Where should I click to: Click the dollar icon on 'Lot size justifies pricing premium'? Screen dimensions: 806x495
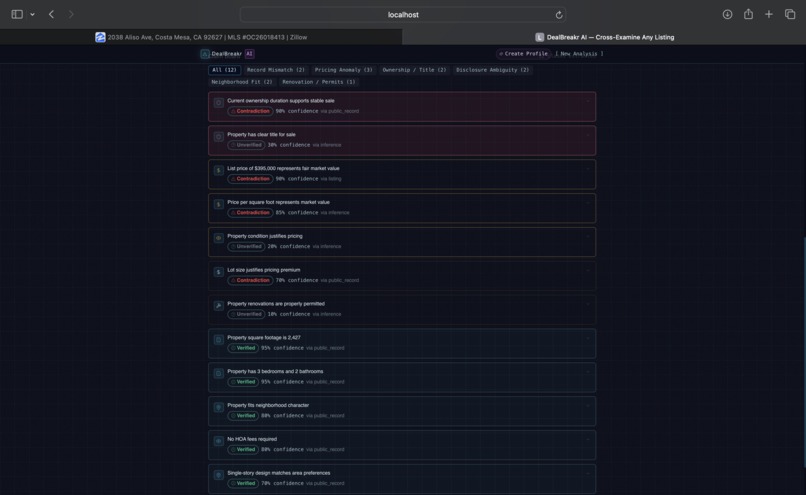(x=218, y=272)
